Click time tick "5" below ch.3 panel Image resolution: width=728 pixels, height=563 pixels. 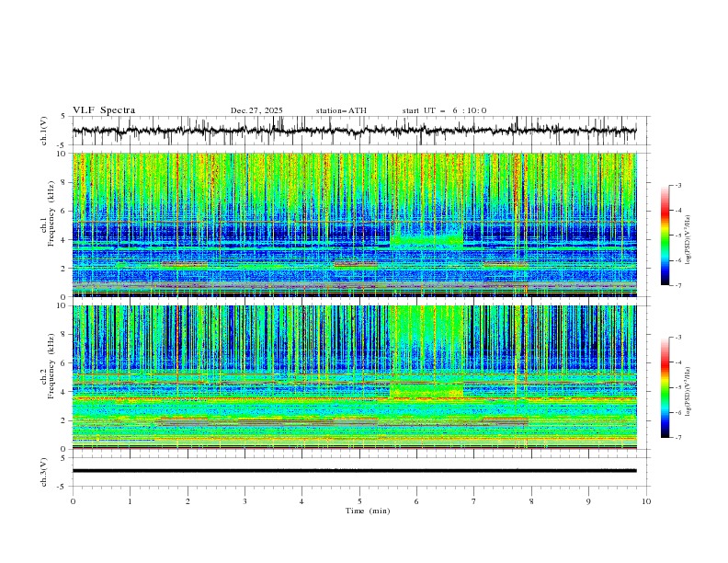pos(359,501)
